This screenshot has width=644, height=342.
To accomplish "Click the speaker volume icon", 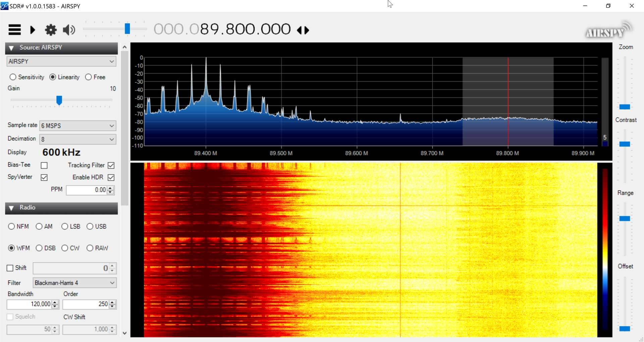I will point(68,30).
